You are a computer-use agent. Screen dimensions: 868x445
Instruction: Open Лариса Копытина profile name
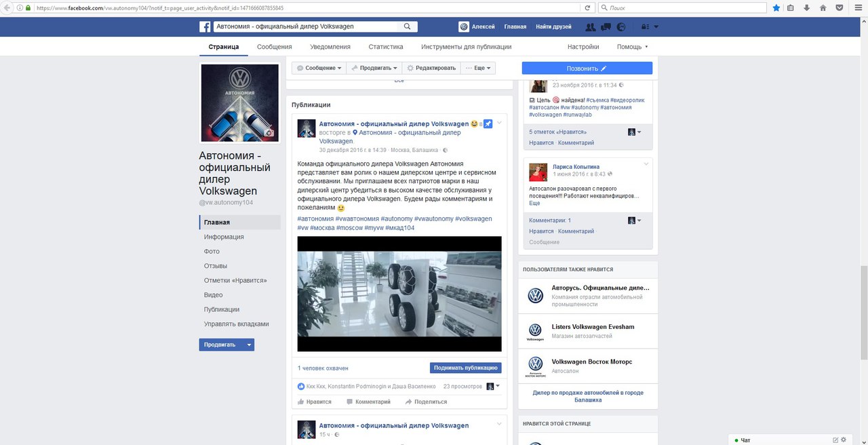coord(576,166)
